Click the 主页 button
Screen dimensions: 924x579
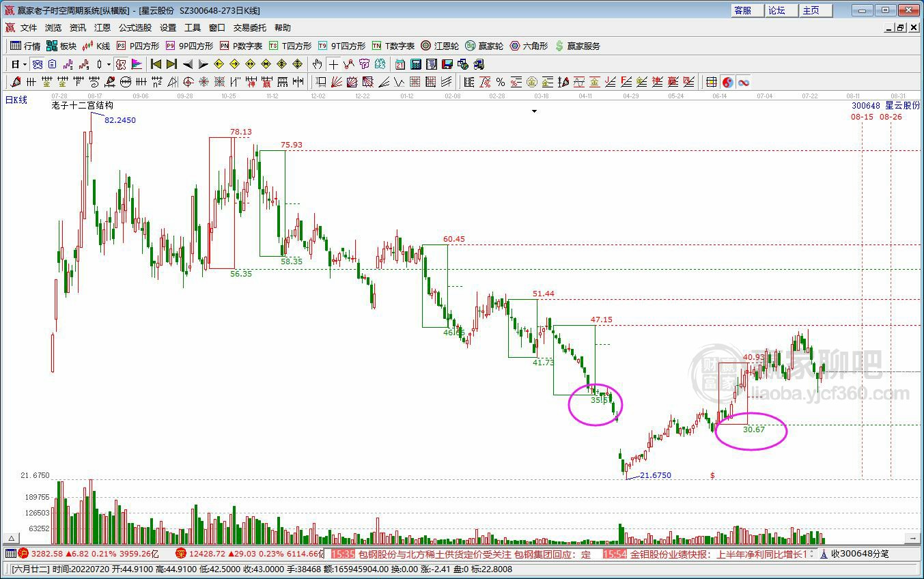point(815,10)
